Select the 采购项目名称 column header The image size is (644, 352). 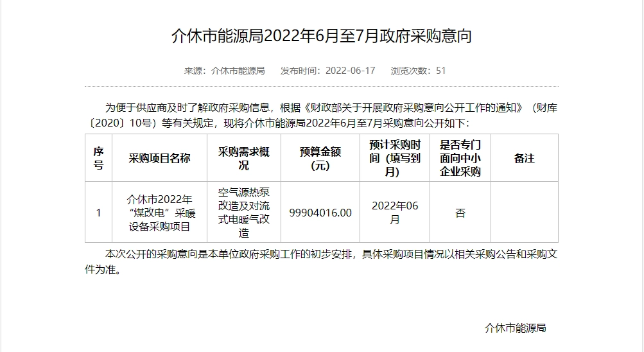pyautogui.click(x=159, y=158)
